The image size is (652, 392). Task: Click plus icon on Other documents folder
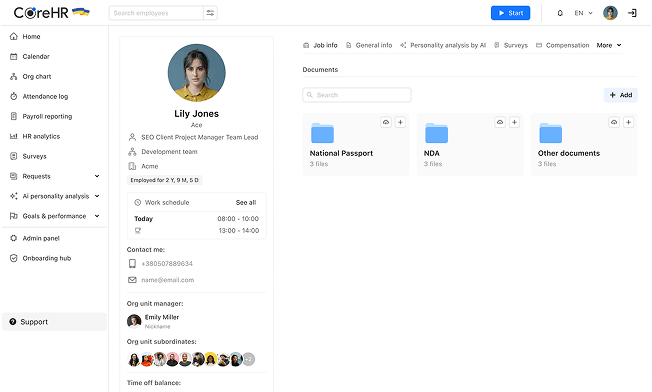point(628,122)
